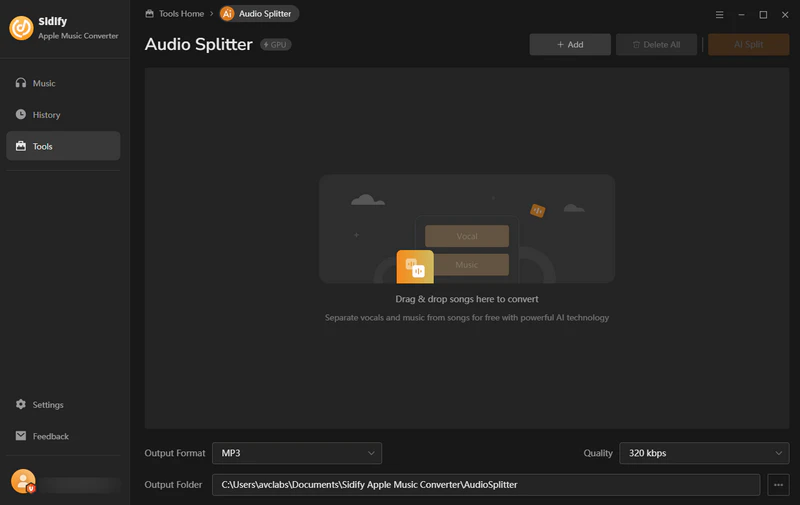Click the user account avatar icon
800x505 pixels.
(x=23, y=481)
